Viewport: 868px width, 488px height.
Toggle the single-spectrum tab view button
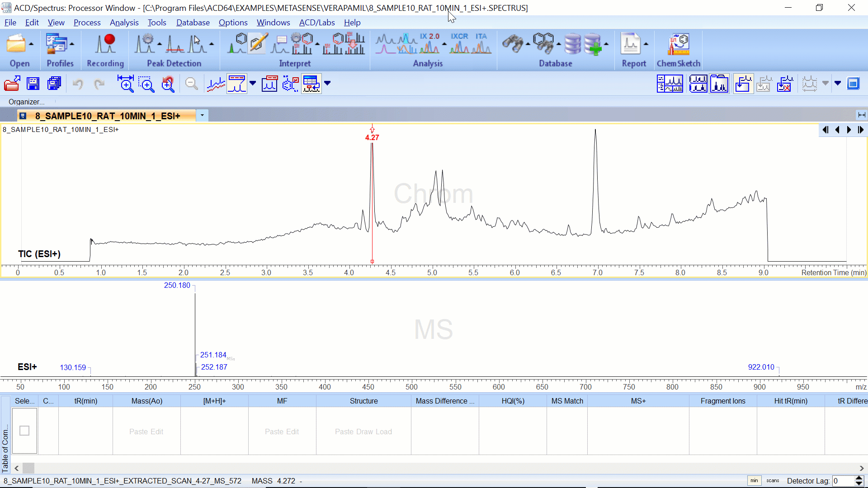pos(720,84)
